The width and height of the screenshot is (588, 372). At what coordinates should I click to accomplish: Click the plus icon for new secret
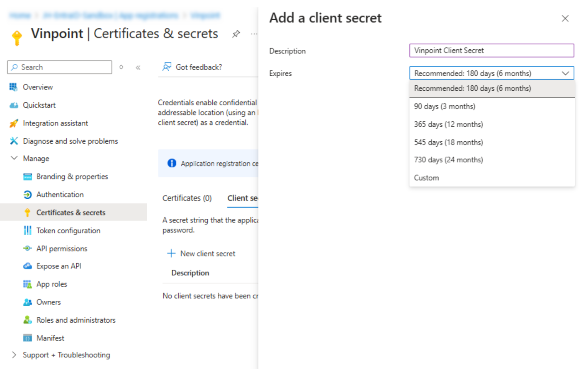pos(171,253)
